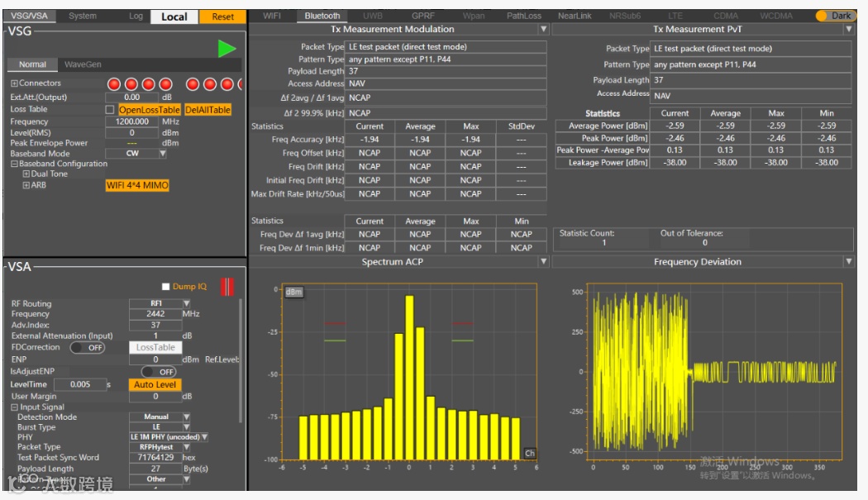868x500 pixels.
Task: Open the Frequency Deviation panel dropdown arrow
Action: pyautogui.click(x=849, y=262)
